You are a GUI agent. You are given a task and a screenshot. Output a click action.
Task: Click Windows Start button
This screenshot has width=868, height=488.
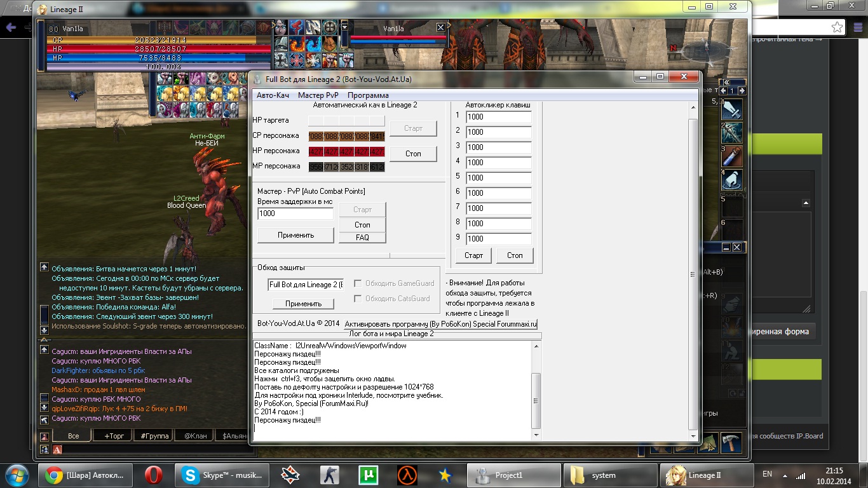pos(18,475)
